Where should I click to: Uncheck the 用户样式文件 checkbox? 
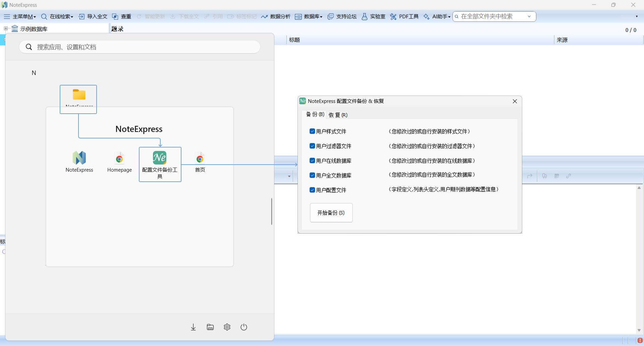point(312,131)
